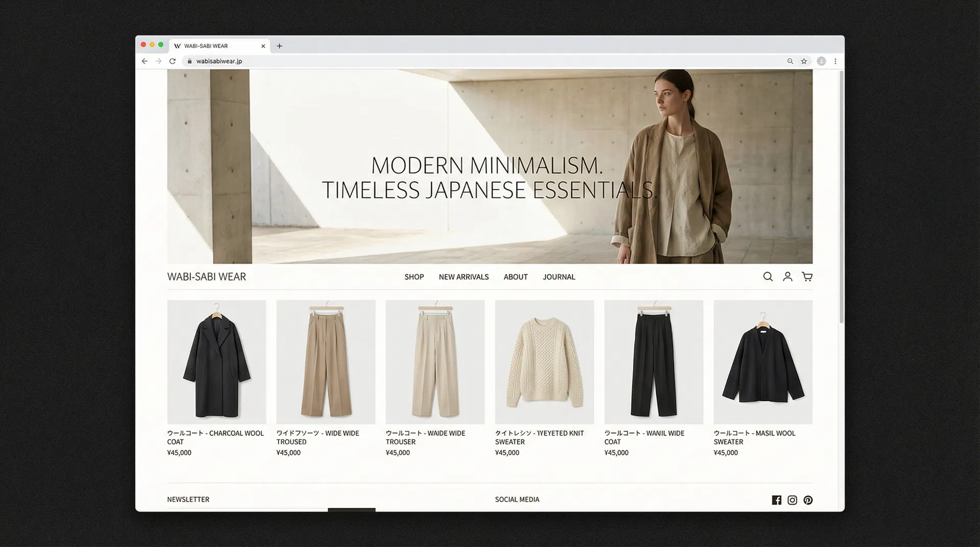Viewport: 980px width, 547px height.
Task: Open the browser profile icon
Action: point(821,61)
